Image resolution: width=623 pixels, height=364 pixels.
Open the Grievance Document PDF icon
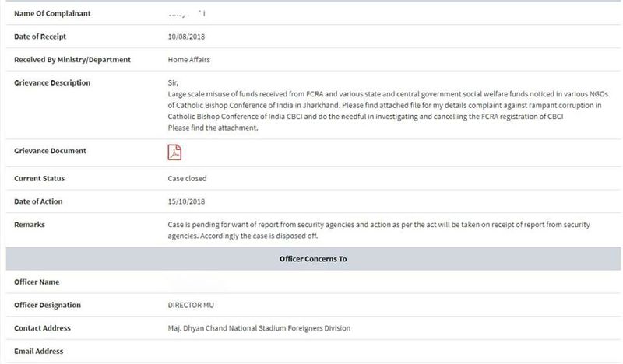[x=174, y=152]
